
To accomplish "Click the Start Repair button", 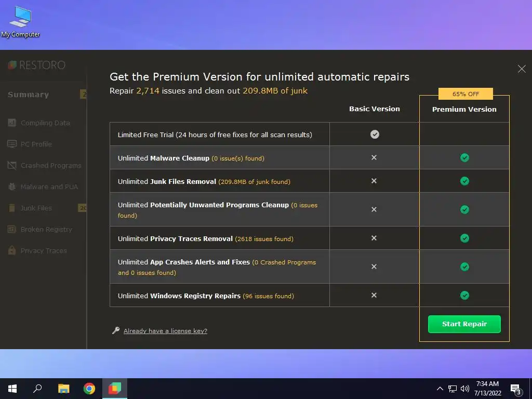I will click(x=464, y=324).
